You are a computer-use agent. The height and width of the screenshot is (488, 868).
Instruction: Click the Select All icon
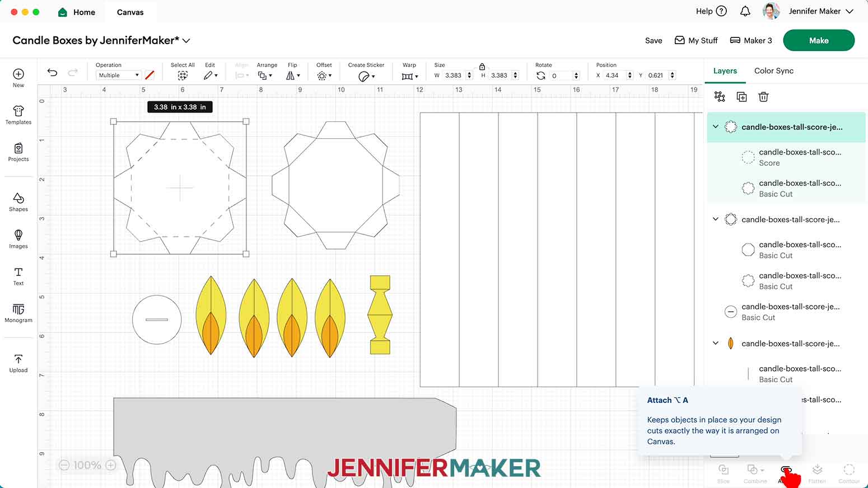coord(183,76)
